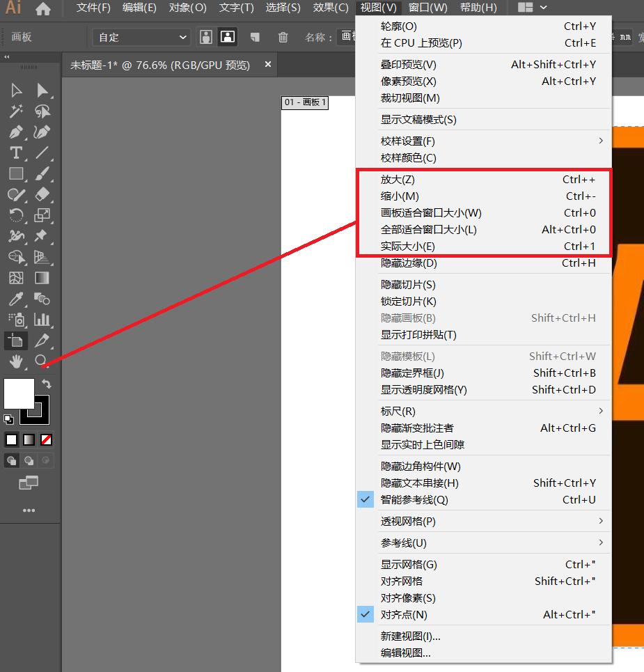Select the Shape Builder tool
The image size is (644, 672).
pos(16,257)
